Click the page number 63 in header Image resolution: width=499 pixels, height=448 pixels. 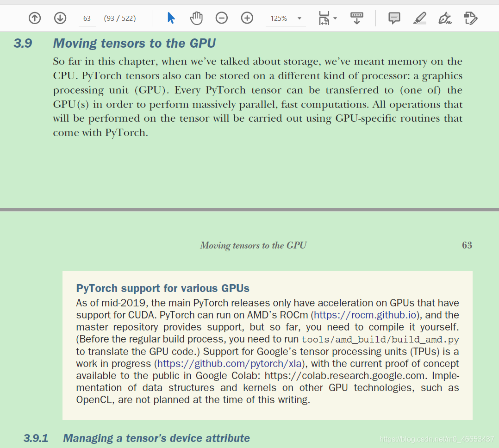(467, 245)
